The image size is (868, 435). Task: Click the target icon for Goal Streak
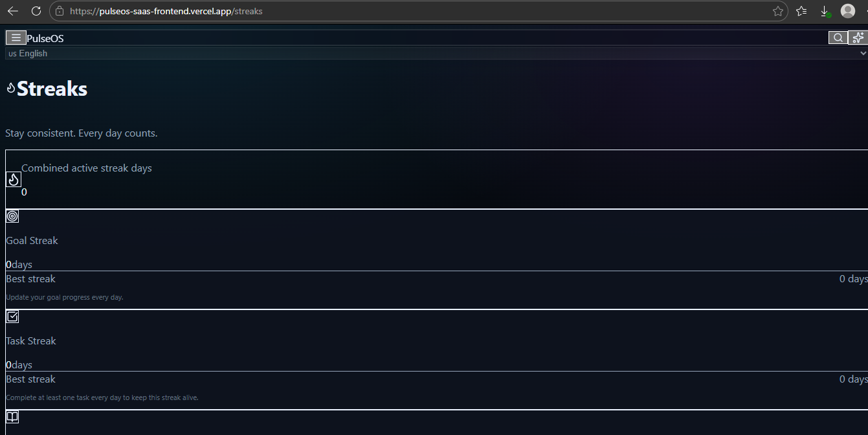[x=12, y=216]
